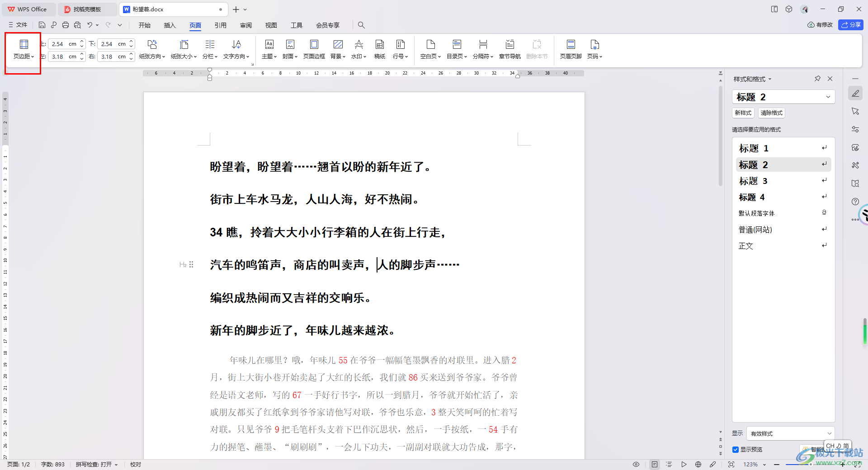The width and height of the screenshot is (868, 470).
Task: Open the 引用 ribbon tab
Action: [221, 25]
